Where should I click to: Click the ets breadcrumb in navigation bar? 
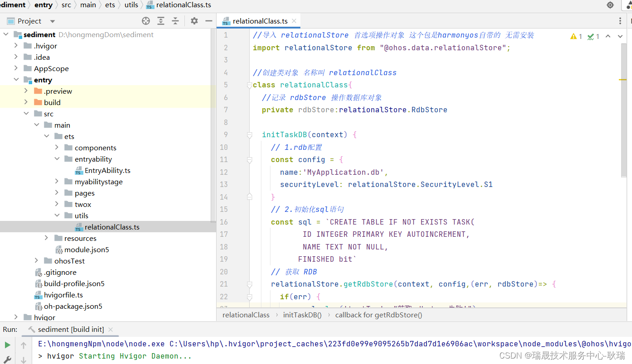coord(110,5)
